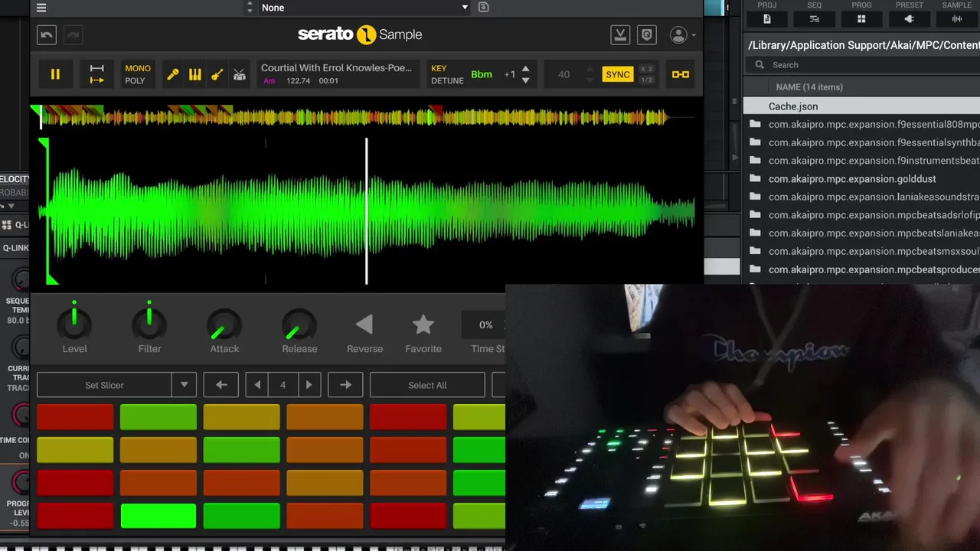Image resolution: width=980 pixels, height=551 pixels.
Task: Select the KEY shift mode
Action: tap(439, 68)
